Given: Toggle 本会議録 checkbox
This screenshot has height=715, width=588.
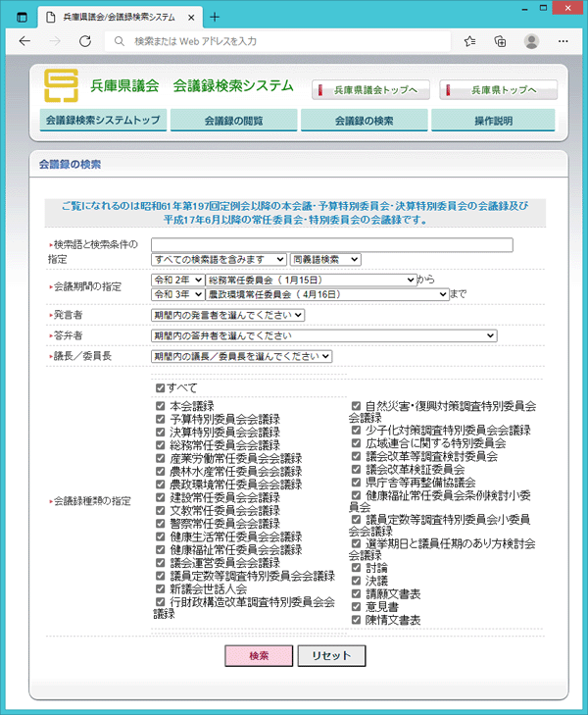Looking at the screenshot, I should 161,406.
